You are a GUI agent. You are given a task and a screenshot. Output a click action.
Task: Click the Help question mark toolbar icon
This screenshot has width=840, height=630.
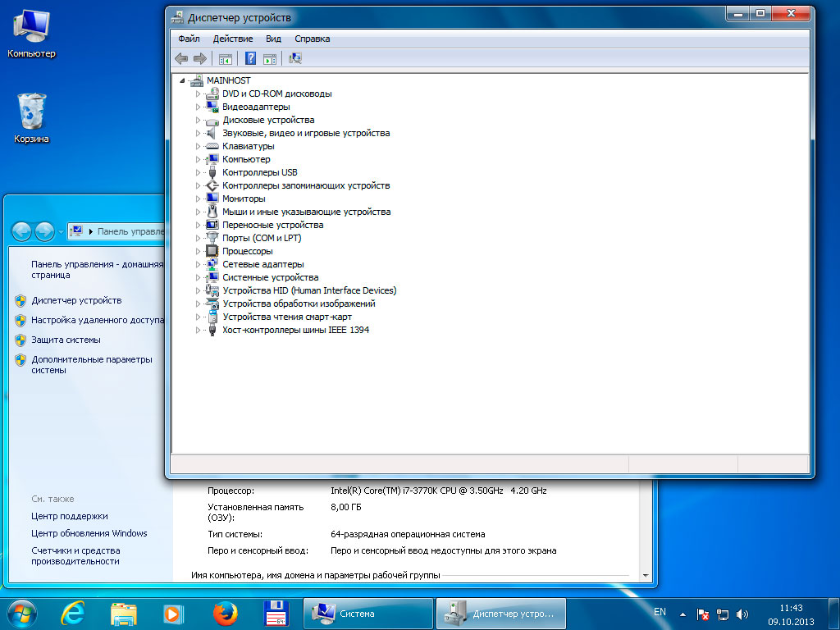point(250,58)
